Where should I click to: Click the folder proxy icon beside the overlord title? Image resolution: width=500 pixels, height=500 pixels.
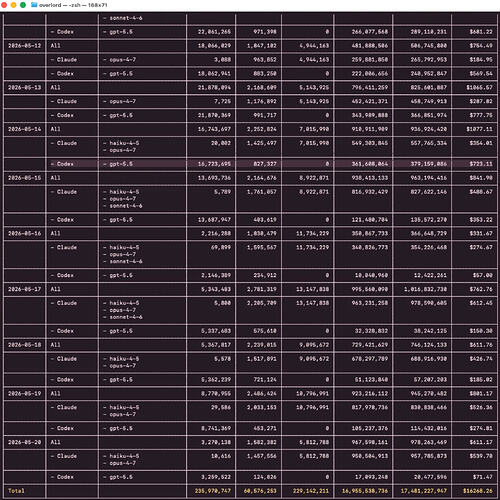pos(34,5)
